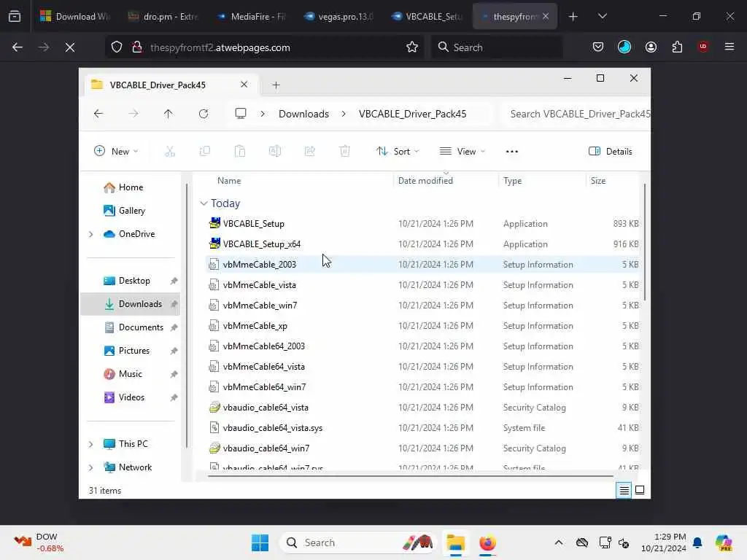
Task: Open Firefox Pocket save icon
Action: [x=598, y=47]
